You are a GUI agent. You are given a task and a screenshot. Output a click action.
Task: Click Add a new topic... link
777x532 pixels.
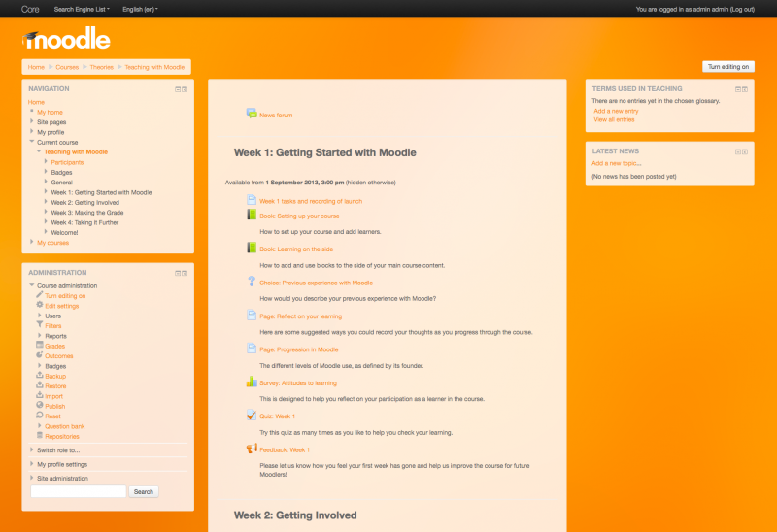tap(617, 163)
